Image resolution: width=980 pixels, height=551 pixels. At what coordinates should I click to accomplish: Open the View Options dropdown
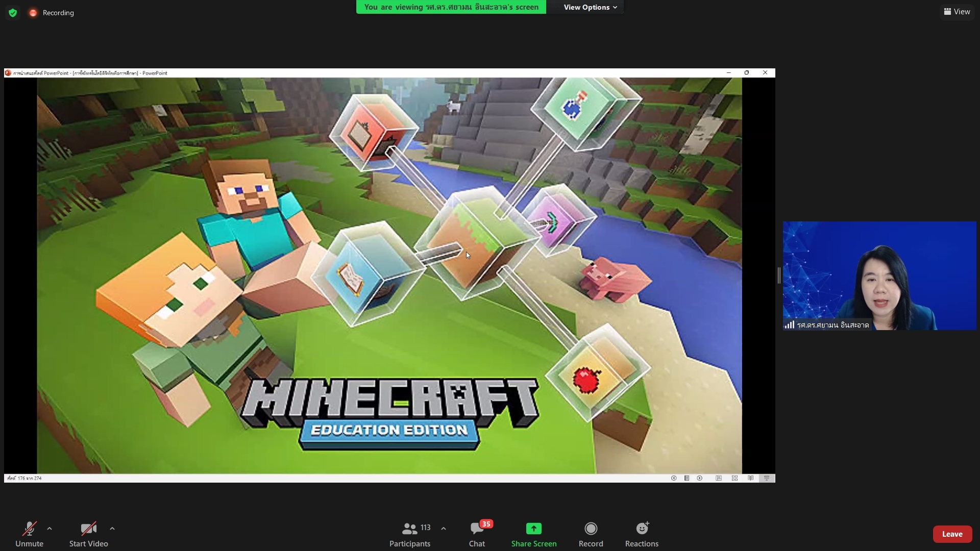coord(590,7)
